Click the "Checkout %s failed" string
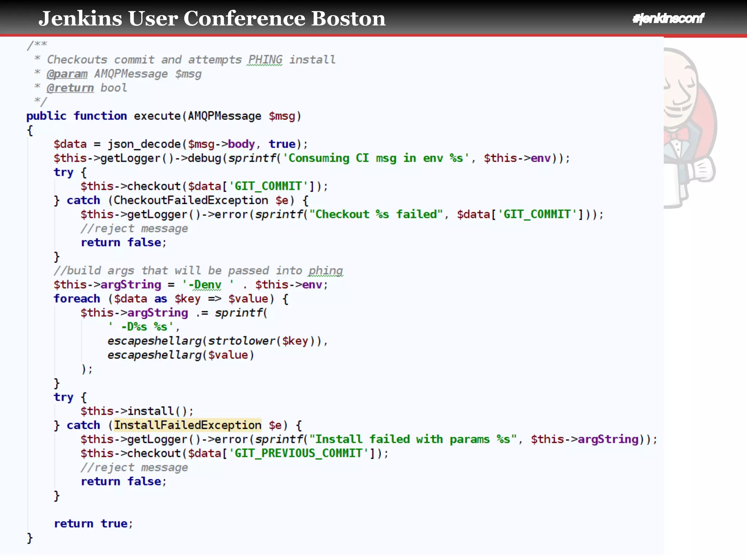The width and height of the screenshot is (747, 560). pyautogui.click(x=376, y=214)
